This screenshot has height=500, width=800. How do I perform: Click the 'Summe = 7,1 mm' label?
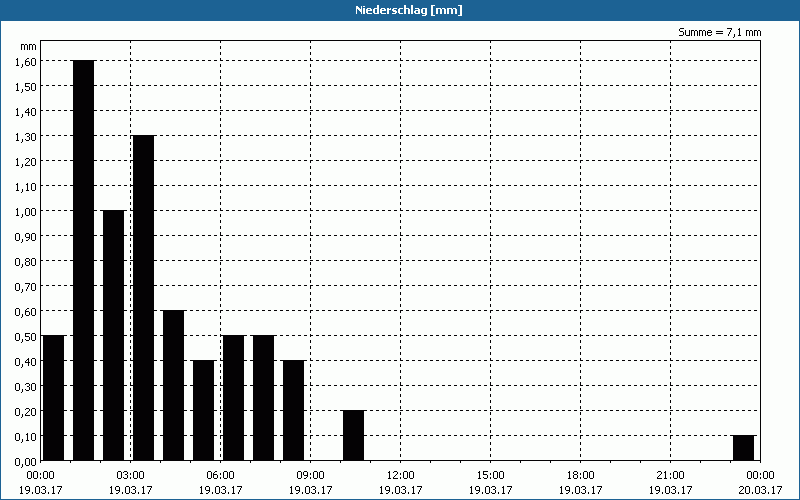click(719, 32)
